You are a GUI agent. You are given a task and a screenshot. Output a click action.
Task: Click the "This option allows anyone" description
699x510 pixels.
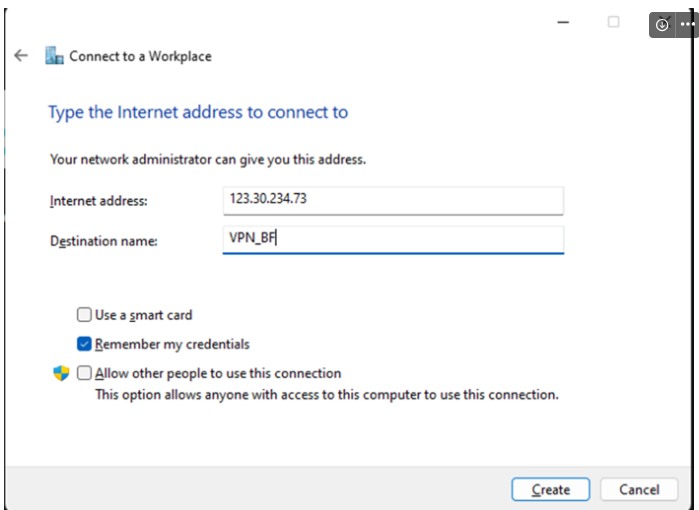[326, 394]
